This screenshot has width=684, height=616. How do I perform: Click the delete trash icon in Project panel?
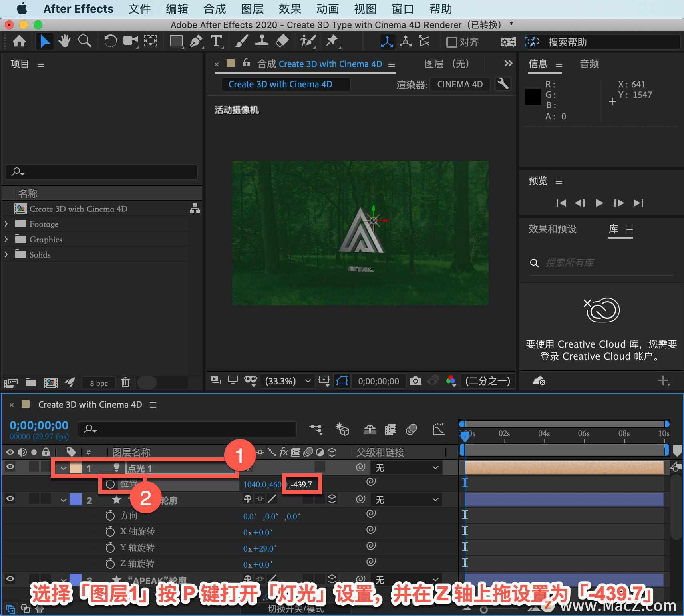click(125, 382)
